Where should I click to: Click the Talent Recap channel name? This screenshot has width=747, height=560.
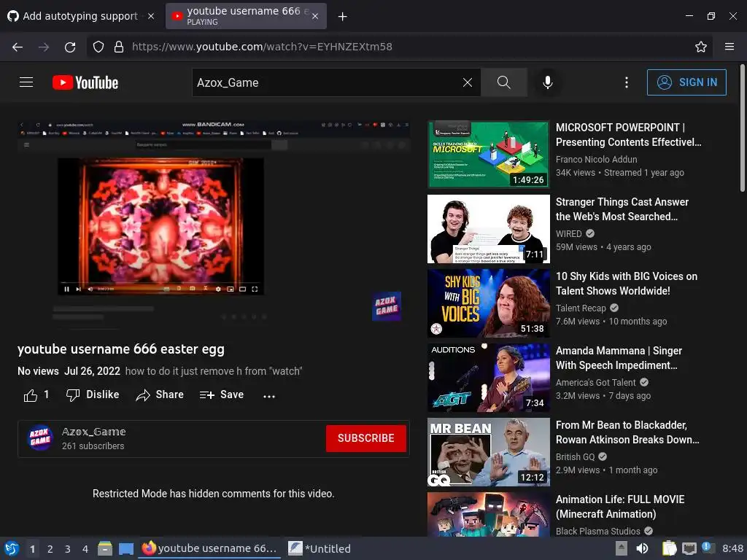581,308
